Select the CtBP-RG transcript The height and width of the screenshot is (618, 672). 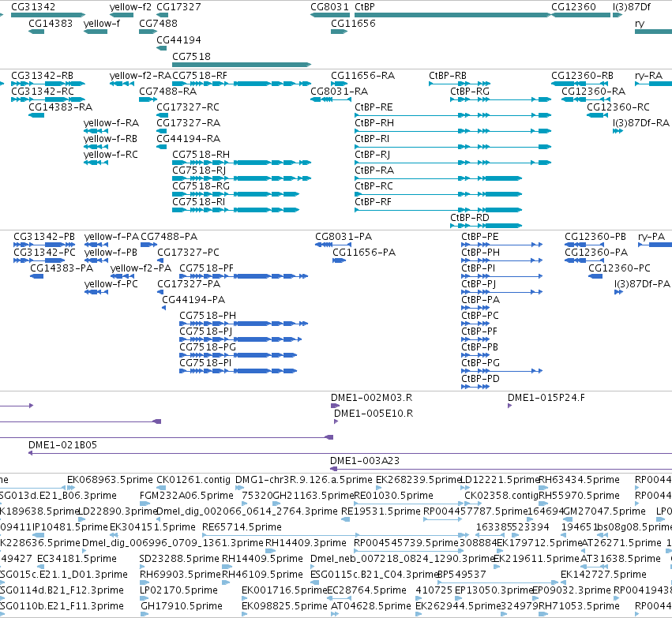point(501,99)
